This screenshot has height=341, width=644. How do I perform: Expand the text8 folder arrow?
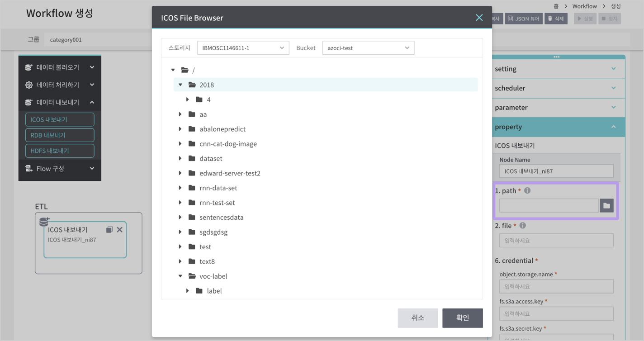point(180,261)
